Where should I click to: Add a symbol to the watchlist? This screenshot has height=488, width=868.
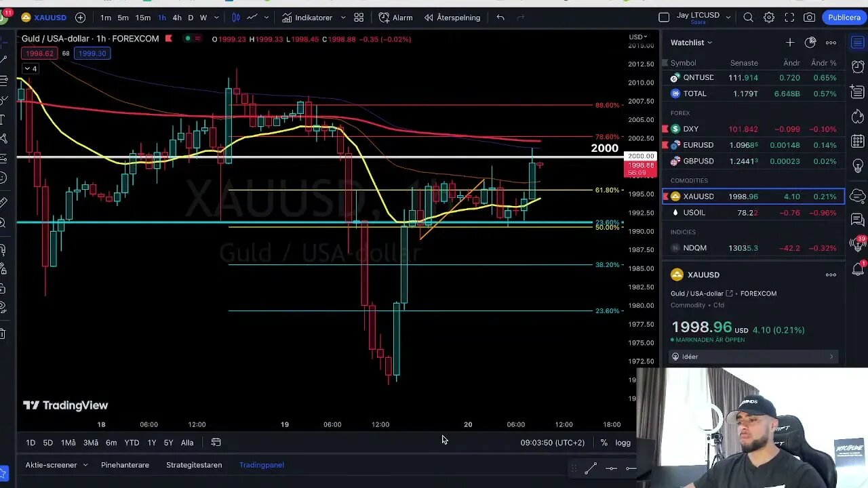790,42
